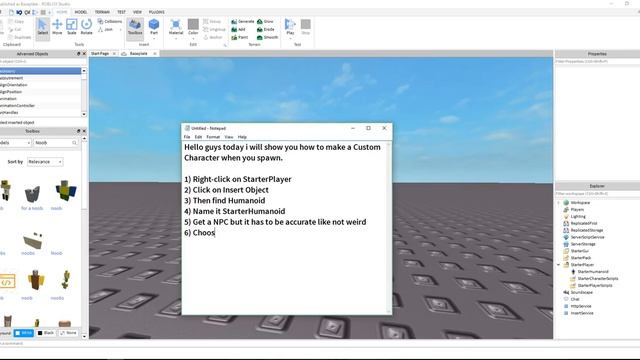640x360 pixels.
Task: Pick the Rotate tool
Action: [86, 27]
